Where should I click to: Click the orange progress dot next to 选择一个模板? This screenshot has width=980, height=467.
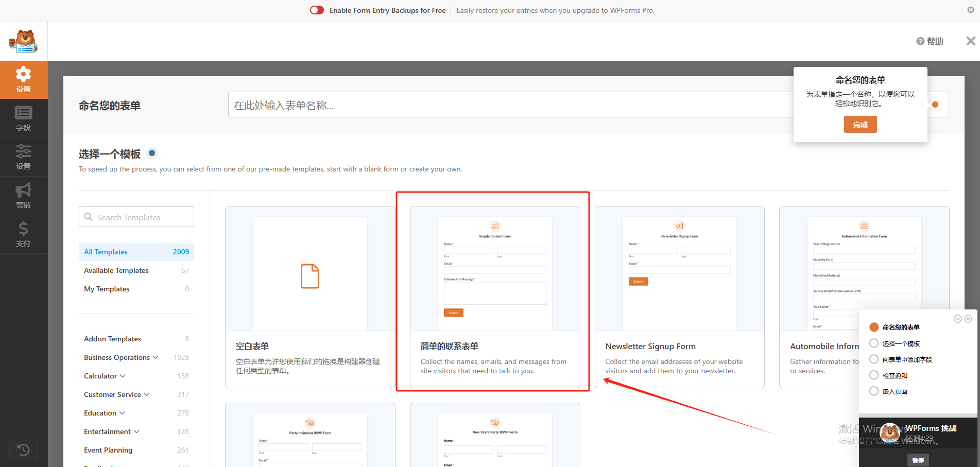coord(152,153)
